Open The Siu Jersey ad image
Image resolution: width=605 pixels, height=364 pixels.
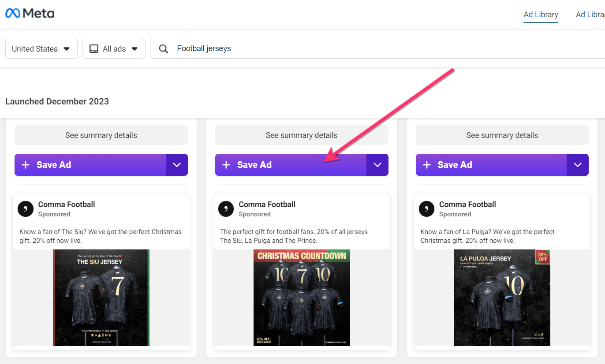[101, 297]
